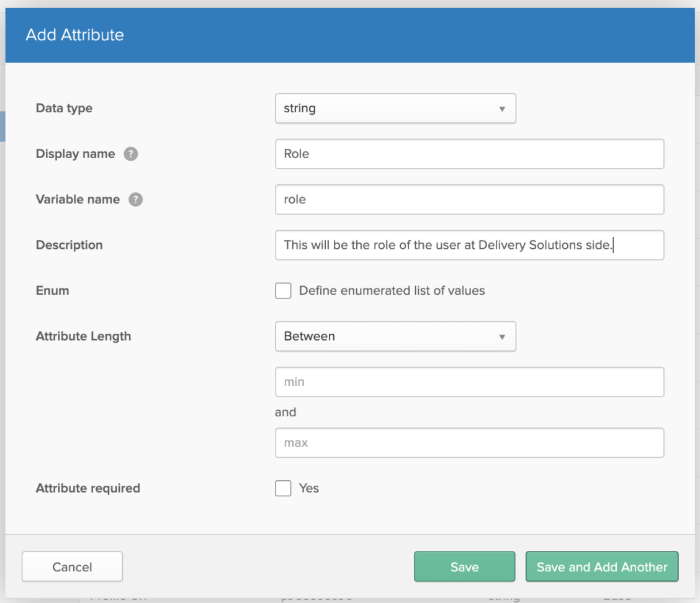Check Define enumerated list of values
Image resolution: width=700 pixels, height=603 pixels.
pyautogui.click(x=283, y=290)
